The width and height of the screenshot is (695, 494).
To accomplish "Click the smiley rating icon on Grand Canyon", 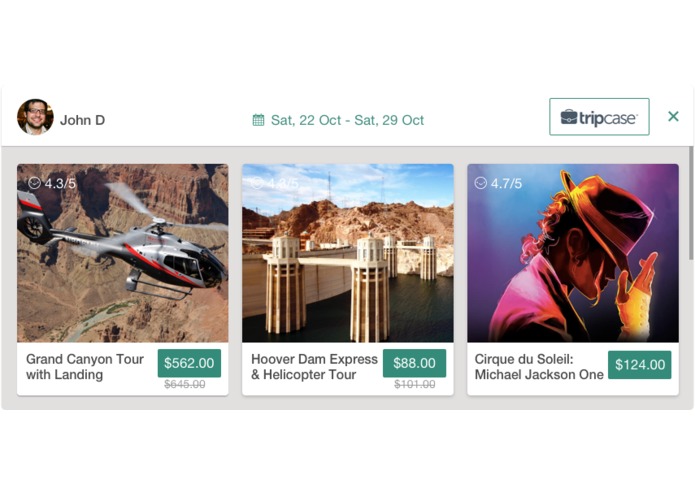I will (x=34, y=183).
